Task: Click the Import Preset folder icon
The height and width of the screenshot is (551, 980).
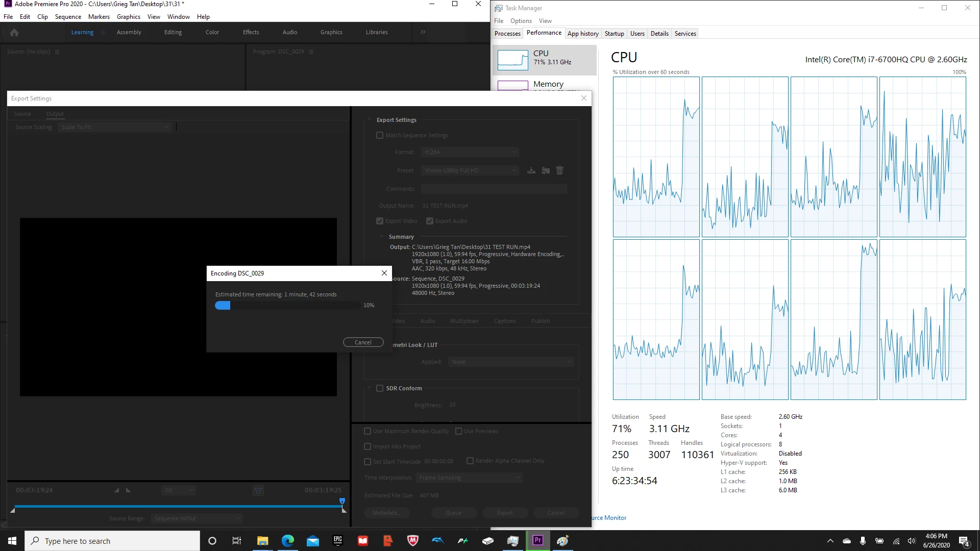Action: 546,170
